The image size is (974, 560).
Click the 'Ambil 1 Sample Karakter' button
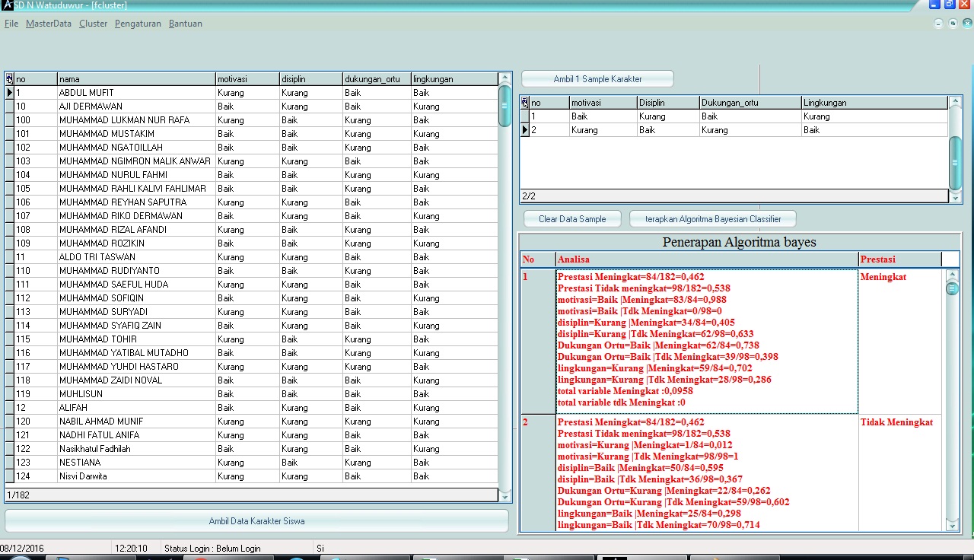point(597,78)
